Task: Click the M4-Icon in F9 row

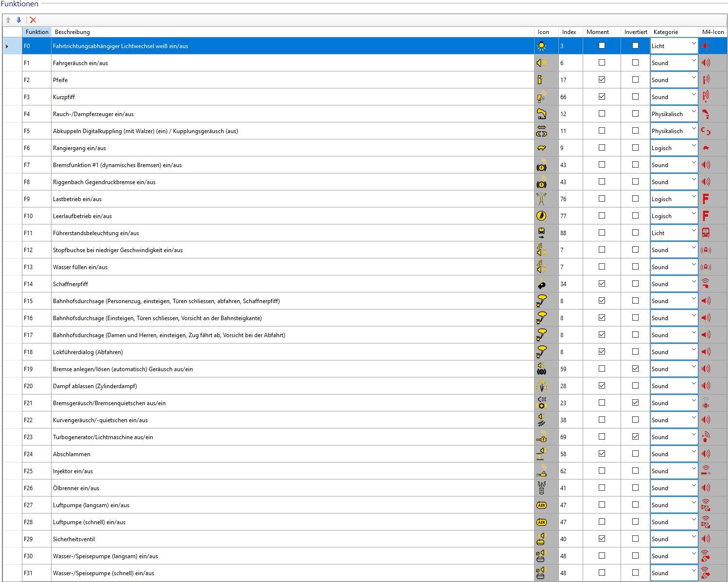Action: 706,199
